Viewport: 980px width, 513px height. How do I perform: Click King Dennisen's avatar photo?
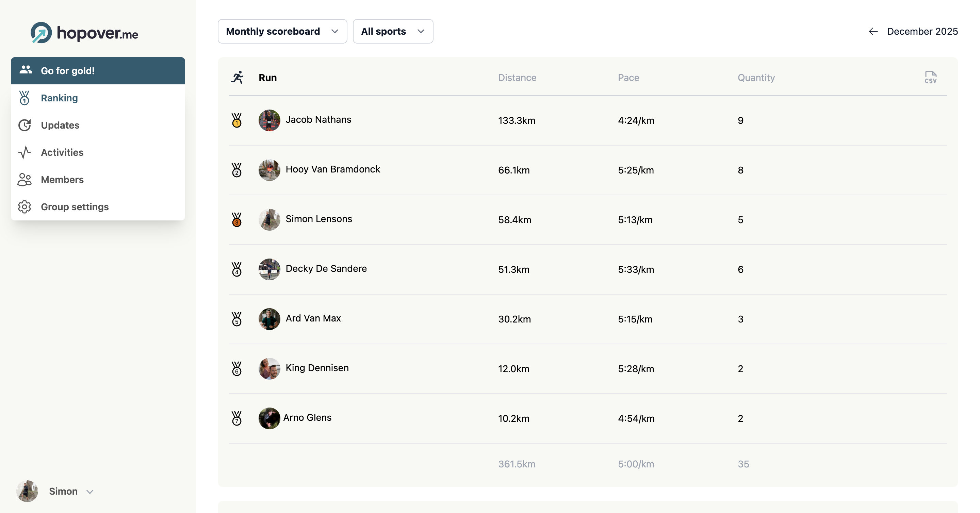(x=269, y=368)
